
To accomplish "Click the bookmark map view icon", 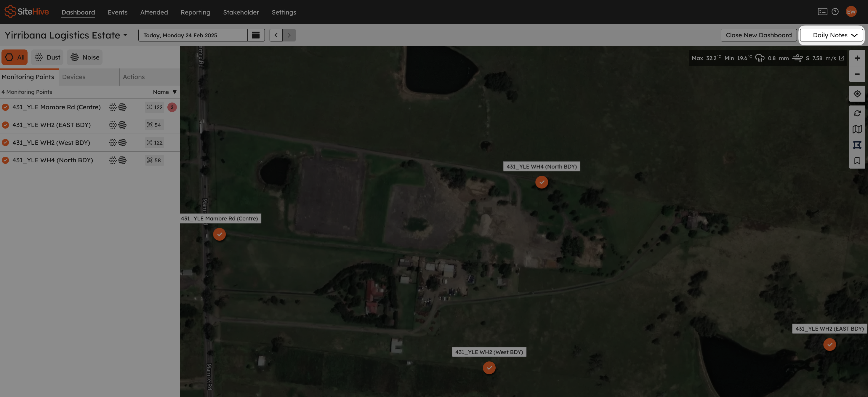I will (x=857, y=161).
